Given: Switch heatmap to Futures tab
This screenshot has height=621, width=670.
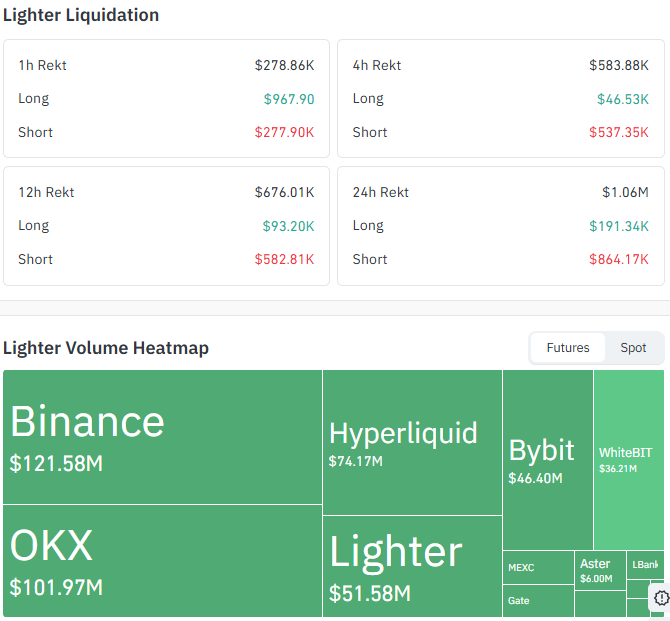Looking at the screenshot, I should [x=567, y=348].
